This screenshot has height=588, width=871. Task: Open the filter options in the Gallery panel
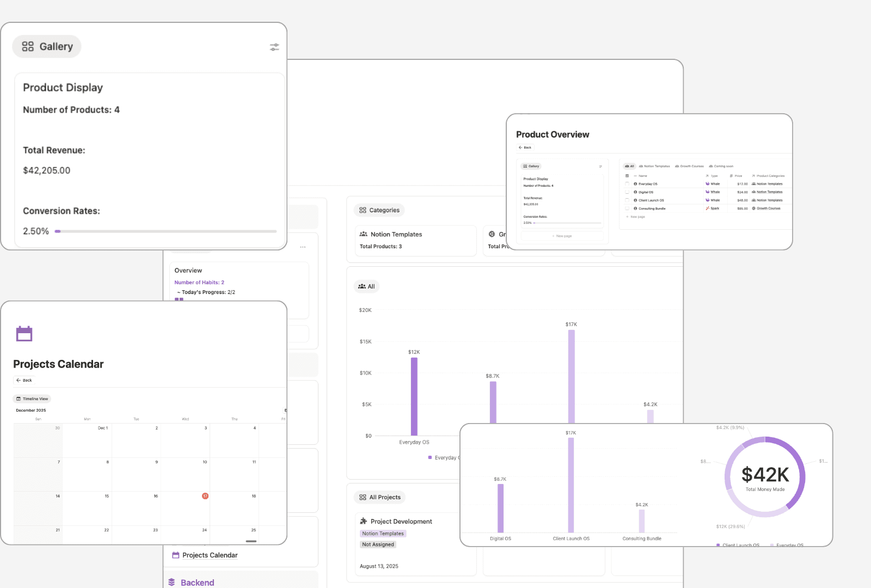(274, 47)
